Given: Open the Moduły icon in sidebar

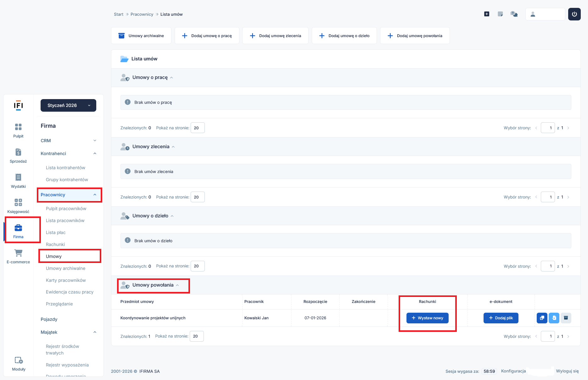Looking at the screenshot, I should [x=19, y=363].
